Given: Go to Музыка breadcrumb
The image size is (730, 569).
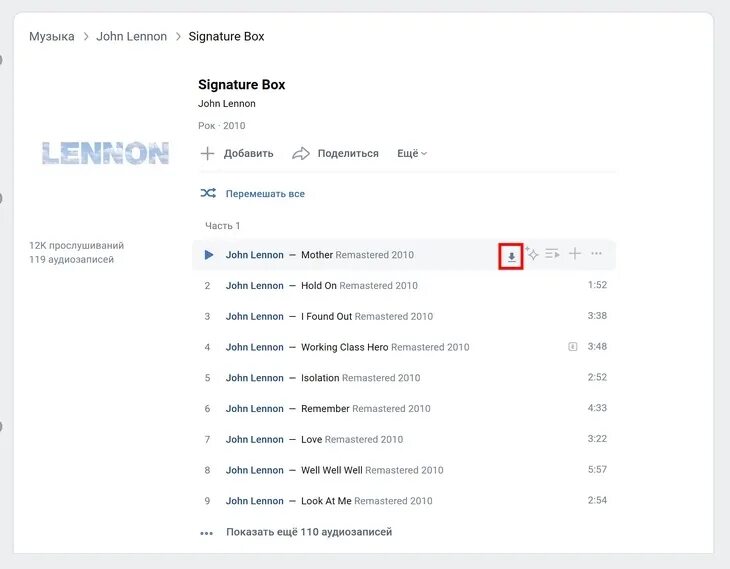Looking at the screenshot, I should click(x=52, y=36).
